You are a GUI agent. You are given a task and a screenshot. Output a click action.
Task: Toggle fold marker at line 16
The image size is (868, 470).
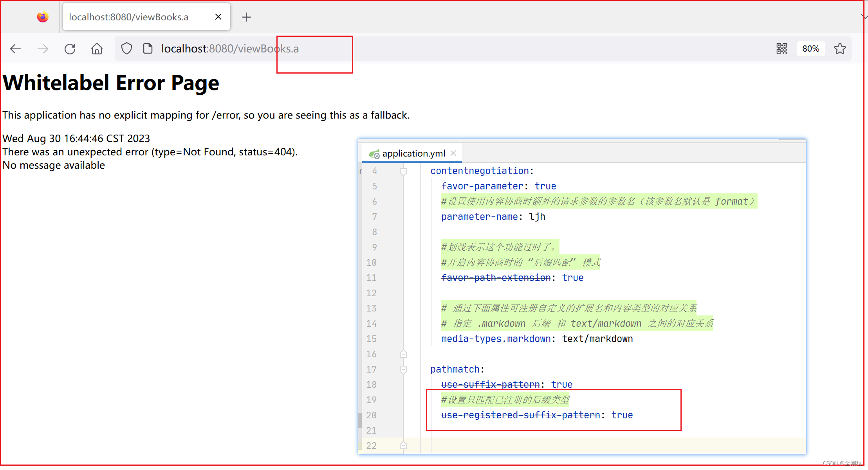404,354
